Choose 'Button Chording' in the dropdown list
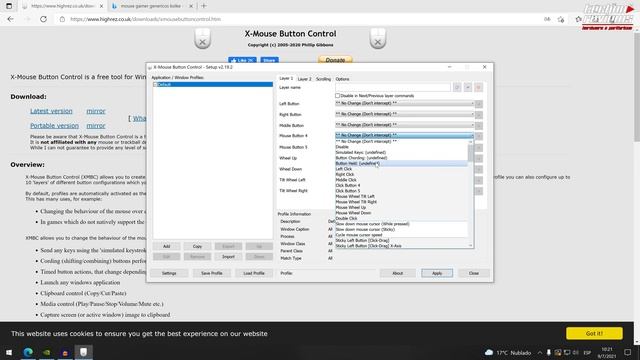Screen dimensions: 640x360 401,158
